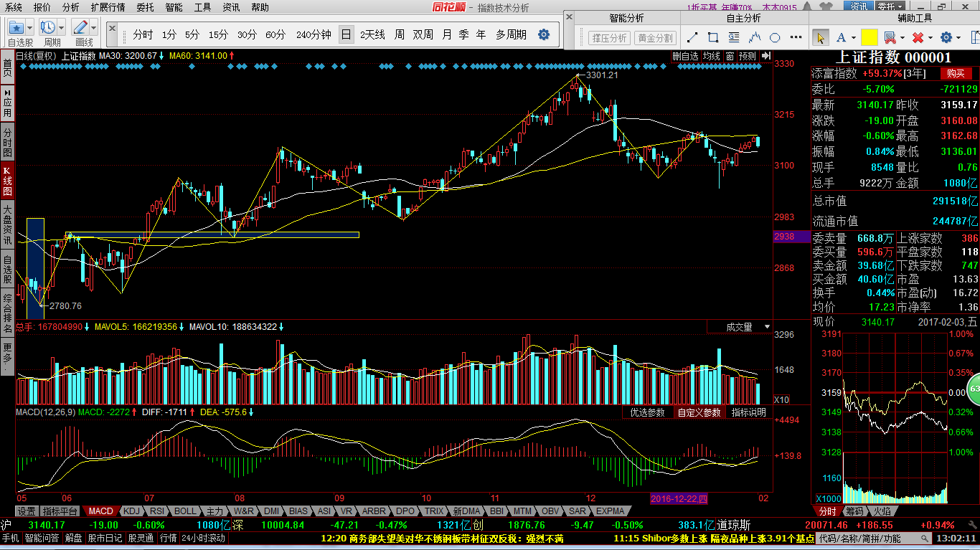This screenshot has width=980, height=550.
Task: Switch chart to 分时 period
Action: point(143,34)
